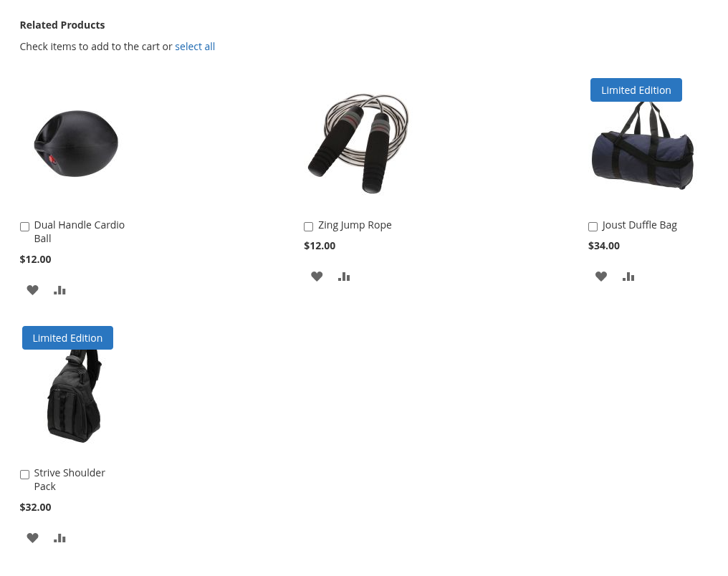Select the Joust Duffle Bag checkbox
This screenshot has width=728, height=576.
pyautogui.click(x=593, y=226)
